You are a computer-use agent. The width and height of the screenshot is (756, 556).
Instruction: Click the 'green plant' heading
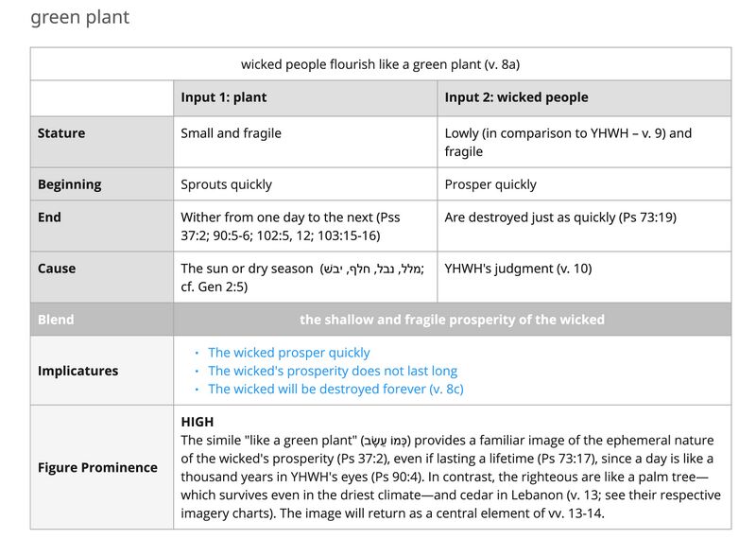(80, 18)
